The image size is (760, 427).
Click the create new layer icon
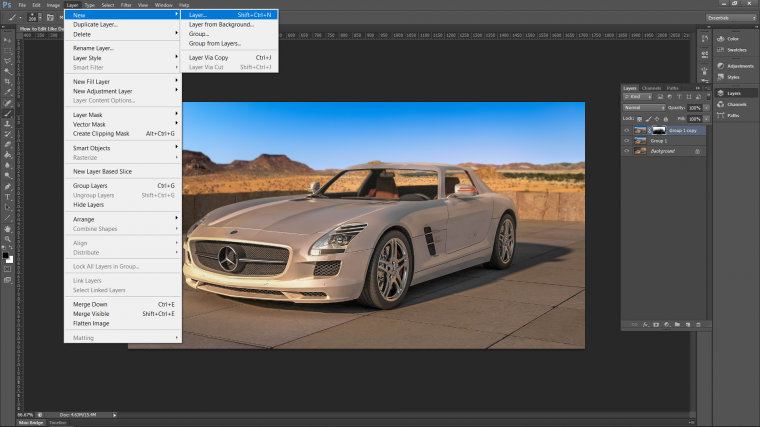coord(688,325)
